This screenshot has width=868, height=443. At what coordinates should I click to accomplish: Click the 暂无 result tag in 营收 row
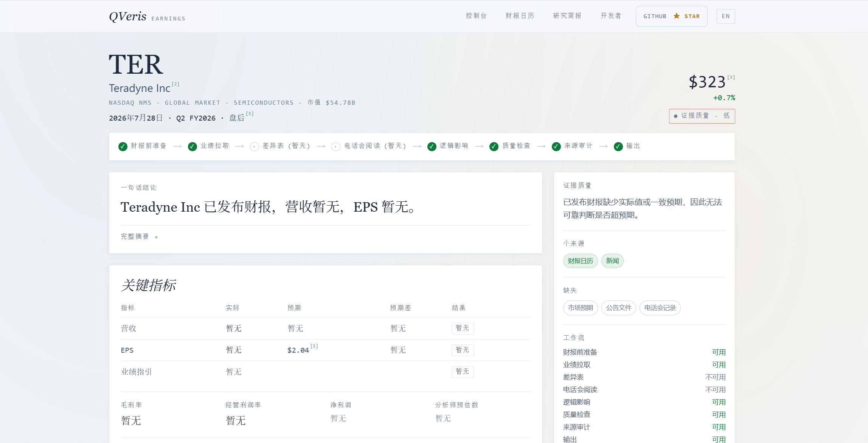[463, 328]
